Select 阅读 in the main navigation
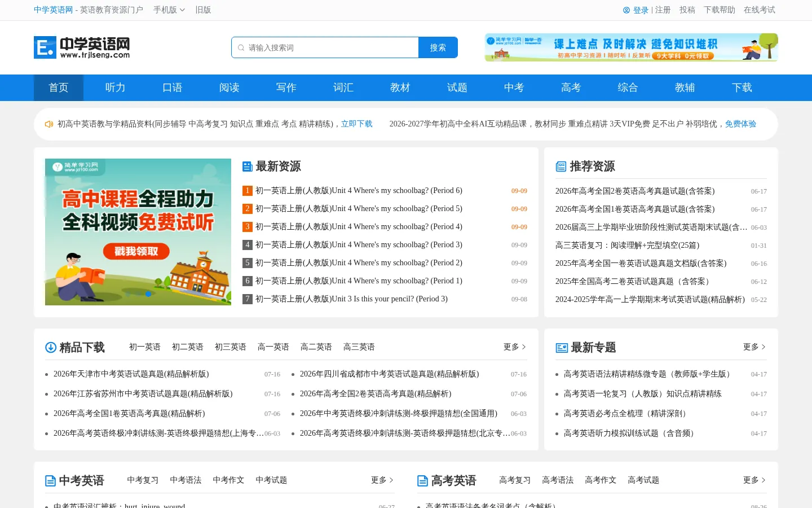812x508 pixels. click(230, 87)
